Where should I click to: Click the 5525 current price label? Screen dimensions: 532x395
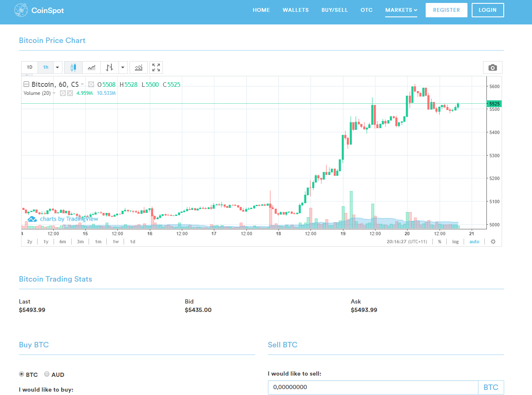(x=494, y=103)
